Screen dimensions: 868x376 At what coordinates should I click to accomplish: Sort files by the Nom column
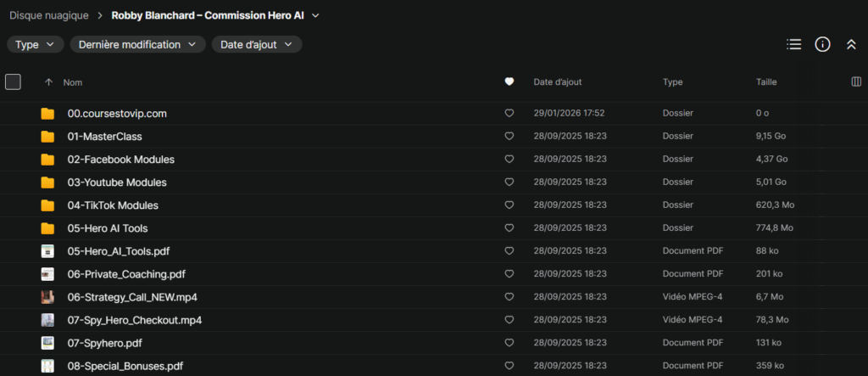(x=73, y=82)
